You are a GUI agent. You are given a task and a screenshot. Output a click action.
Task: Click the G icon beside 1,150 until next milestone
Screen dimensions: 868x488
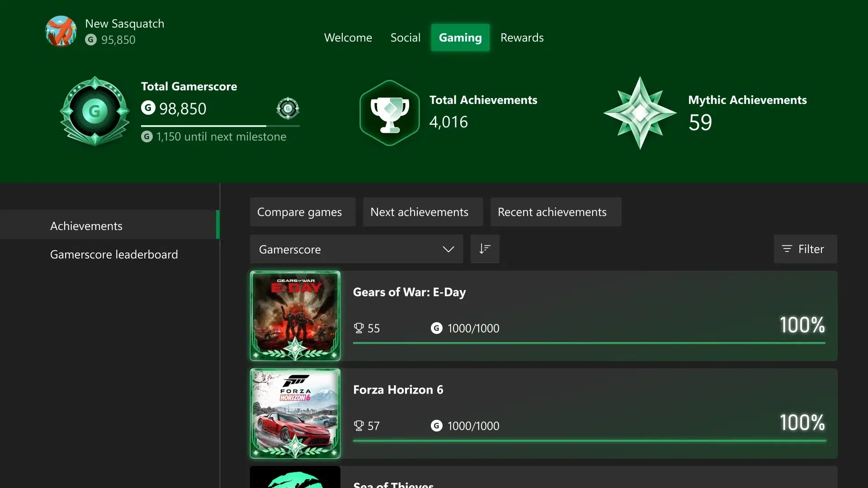point(147,136)
